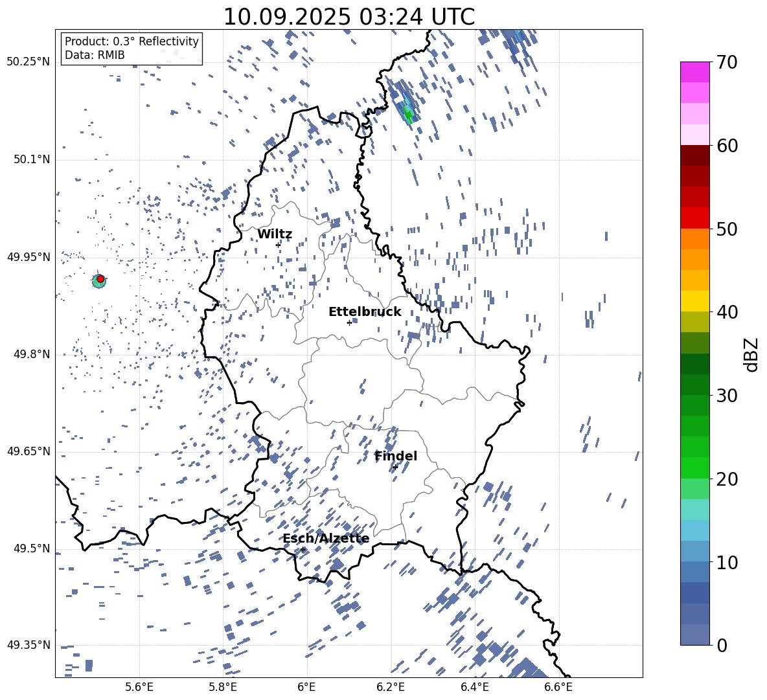Click the 49.5°N latitude label

(31, 548)
